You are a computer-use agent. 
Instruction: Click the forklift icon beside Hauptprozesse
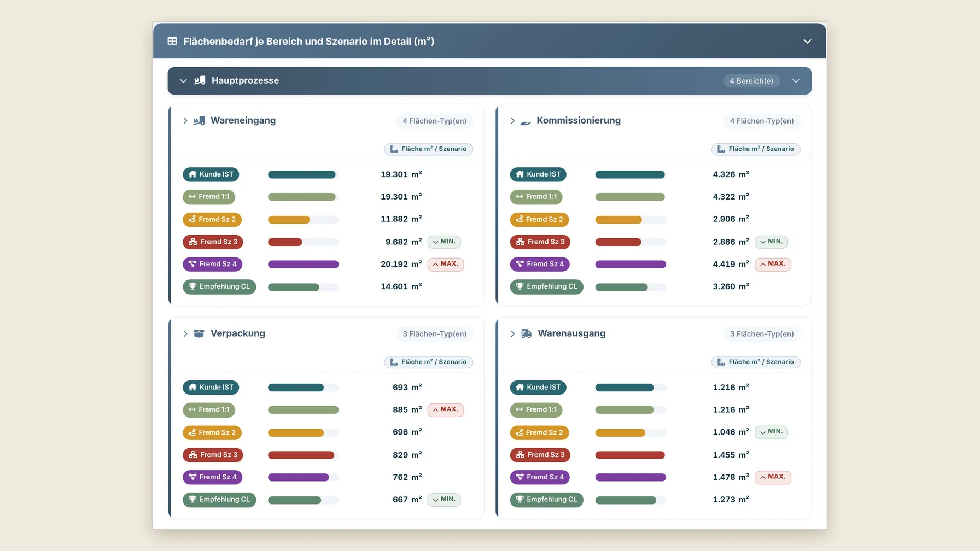pyautogui.click(x=200, y=80)
